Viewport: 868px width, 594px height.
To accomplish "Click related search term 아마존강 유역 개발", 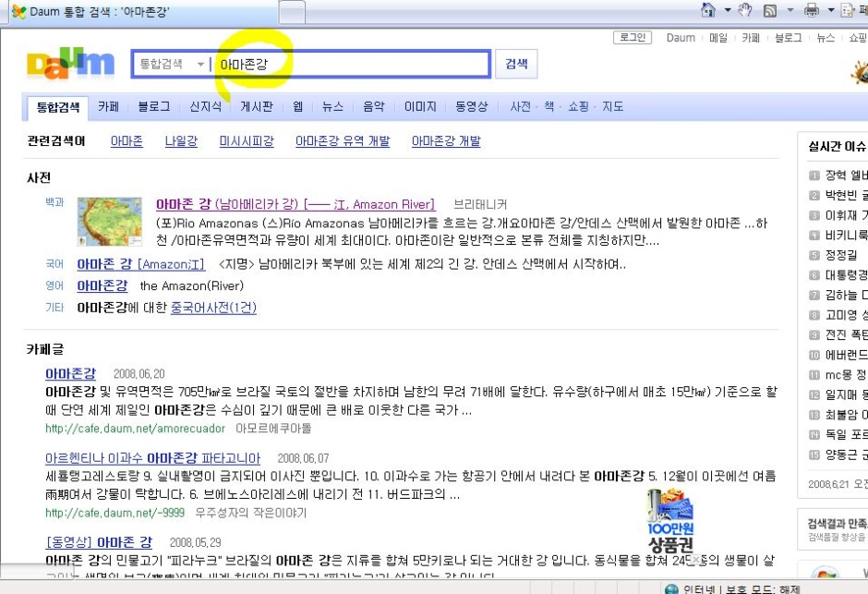I will pos(343,141).
